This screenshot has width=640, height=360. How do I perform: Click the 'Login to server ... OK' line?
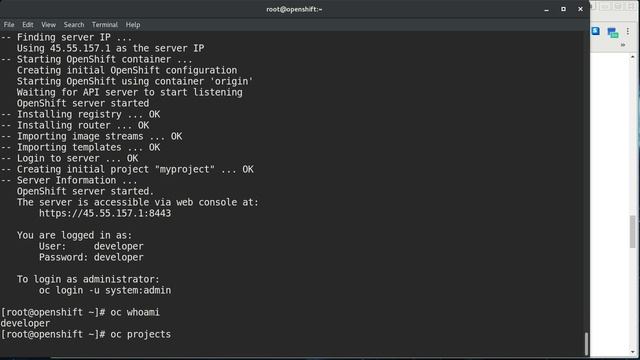[x=69, y=158]
